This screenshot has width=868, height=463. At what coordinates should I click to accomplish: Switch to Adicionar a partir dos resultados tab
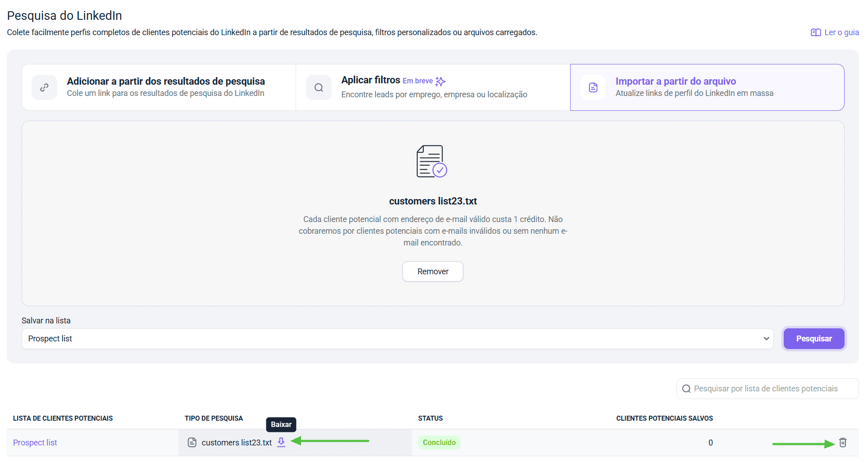[x=165, y=87]
